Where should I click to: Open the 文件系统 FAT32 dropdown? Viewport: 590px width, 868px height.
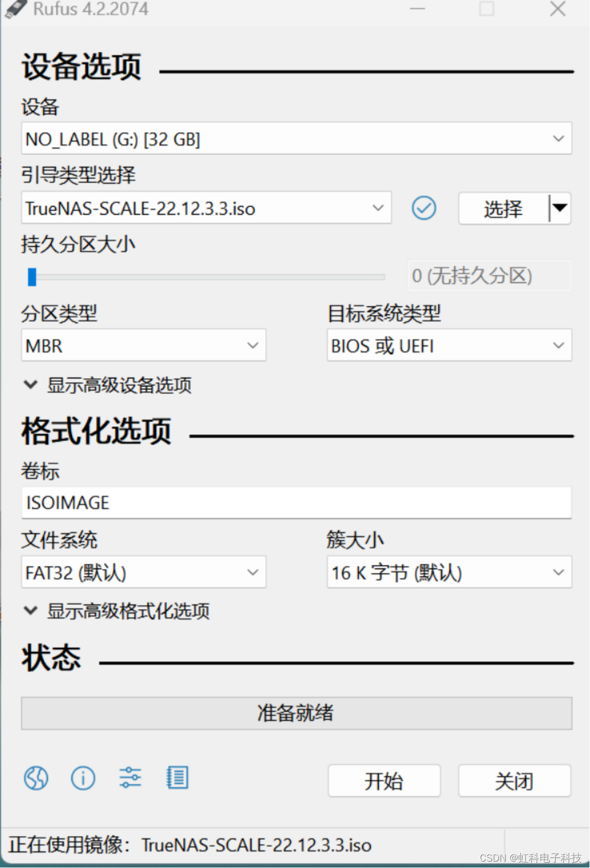(x=143, y=572)
